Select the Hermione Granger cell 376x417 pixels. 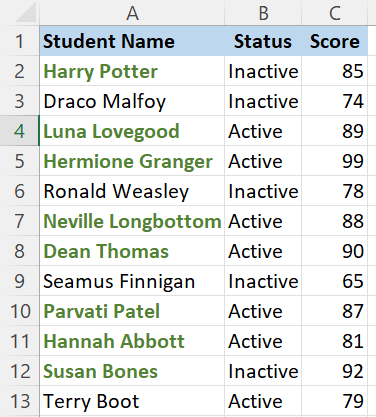tap(132, 161)
